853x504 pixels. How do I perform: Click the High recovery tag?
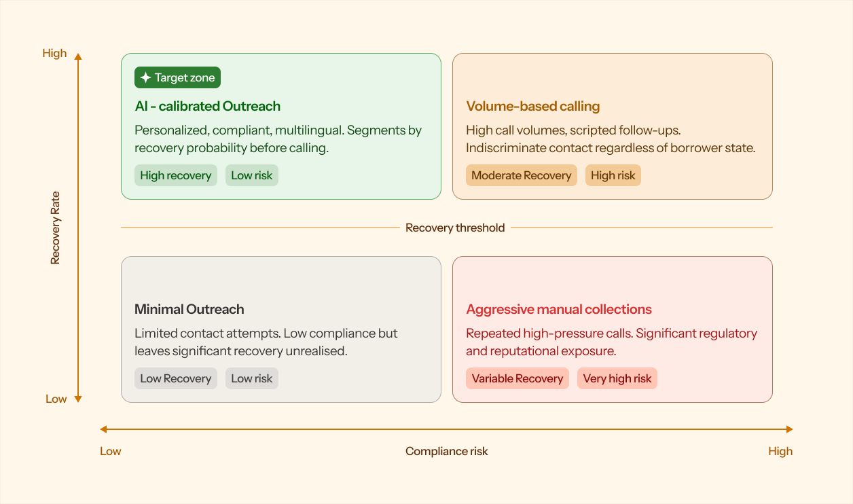click(176, 175)
